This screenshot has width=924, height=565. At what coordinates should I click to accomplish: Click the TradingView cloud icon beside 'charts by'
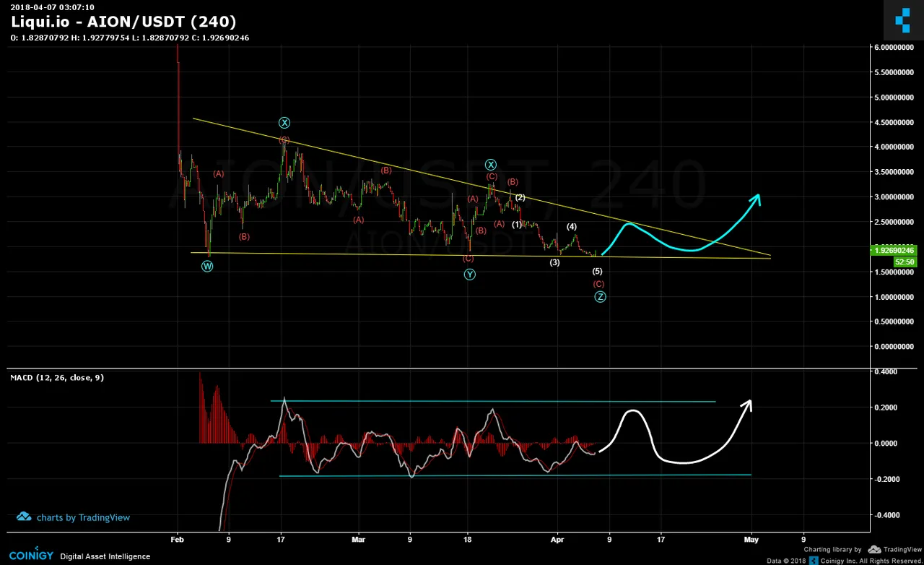coord(24,517)
